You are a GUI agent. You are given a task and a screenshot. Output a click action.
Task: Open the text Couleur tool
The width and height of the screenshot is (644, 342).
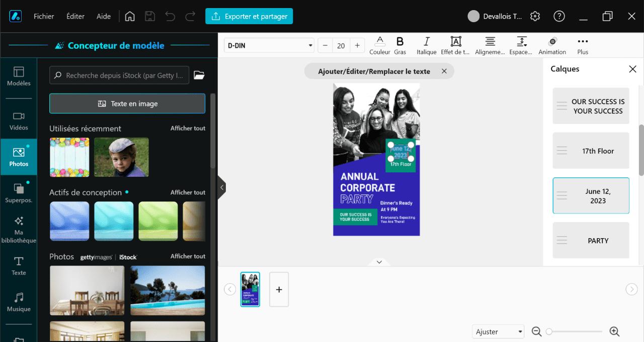tap(380, 45)
